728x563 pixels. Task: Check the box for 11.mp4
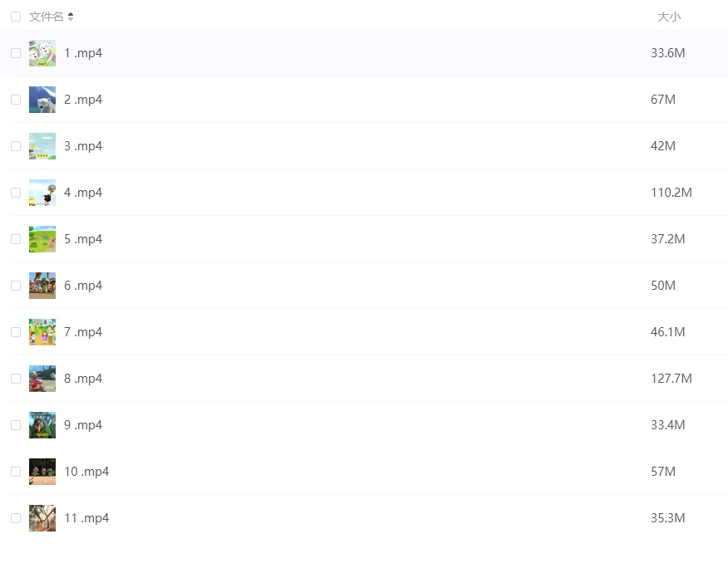tap(16, 518)
